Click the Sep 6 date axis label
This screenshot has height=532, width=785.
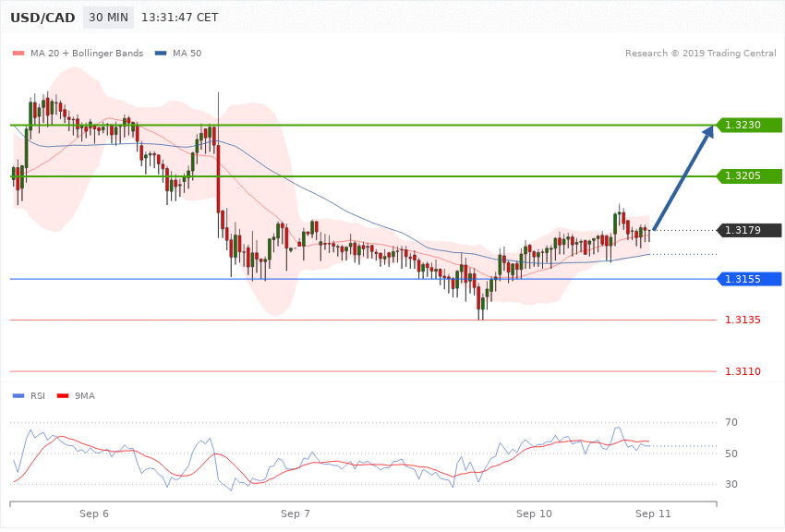pyautogui.click(x=94, y=514)
